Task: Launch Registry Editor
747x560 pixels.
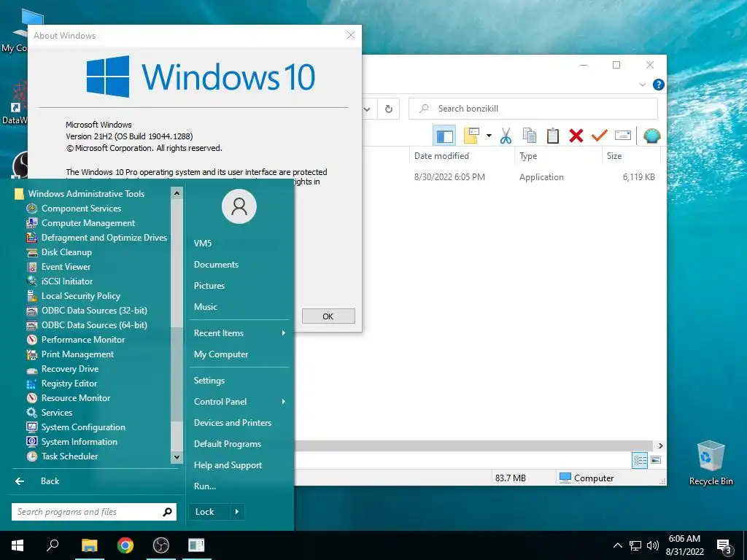Action: [x=62, y=384]
